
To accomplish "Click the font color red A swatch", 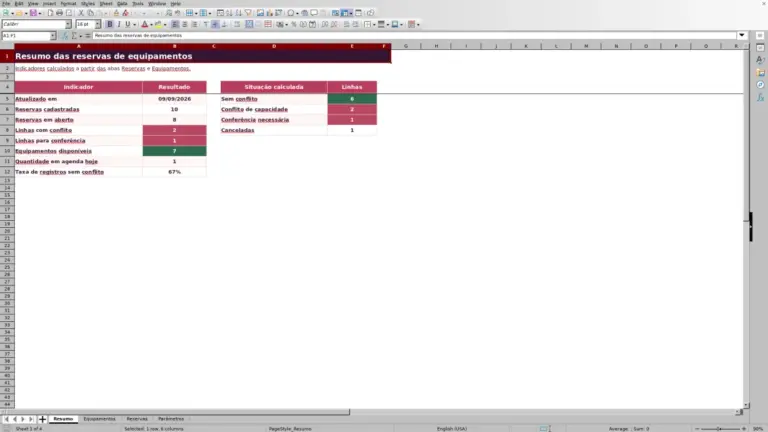I will (x=144, y=24).
